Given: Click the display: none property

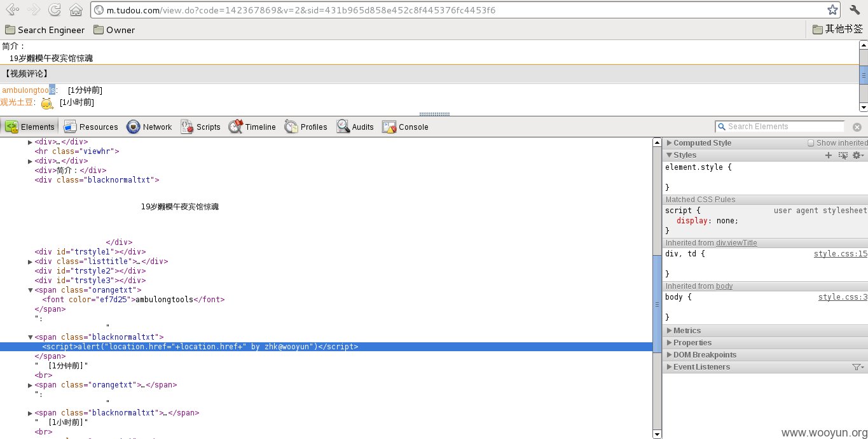Looking at the screenshot, I should click(707, 221).
